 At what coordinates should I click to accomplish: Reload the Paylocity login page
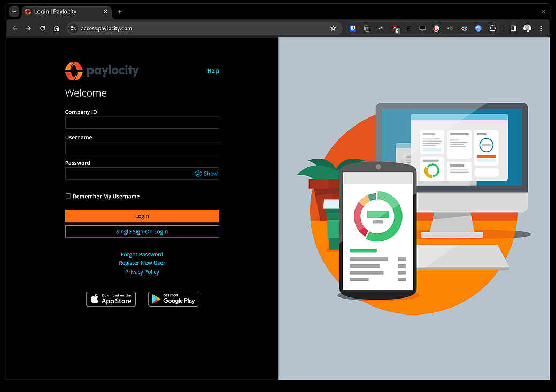(43, 28)
